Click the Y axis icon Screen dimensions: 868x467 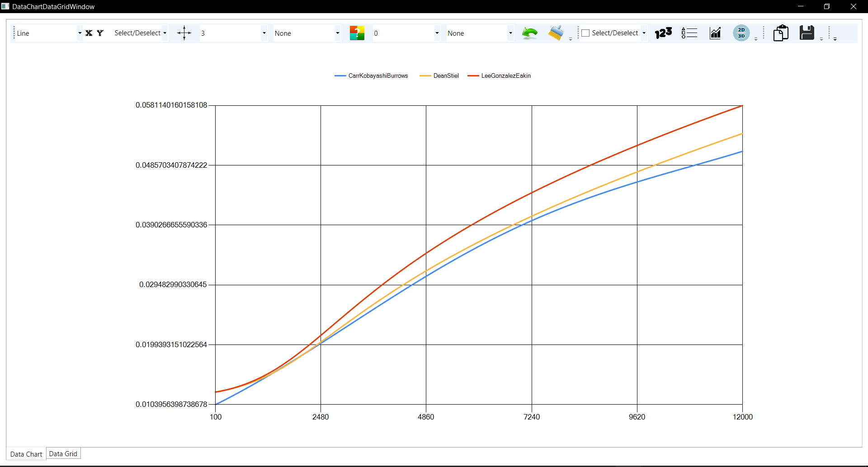100,33
